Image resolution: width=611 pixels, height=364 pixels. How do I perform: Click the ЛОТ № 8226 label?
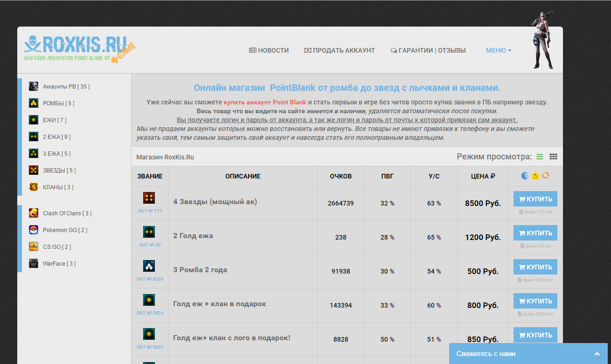coord(150,279)
